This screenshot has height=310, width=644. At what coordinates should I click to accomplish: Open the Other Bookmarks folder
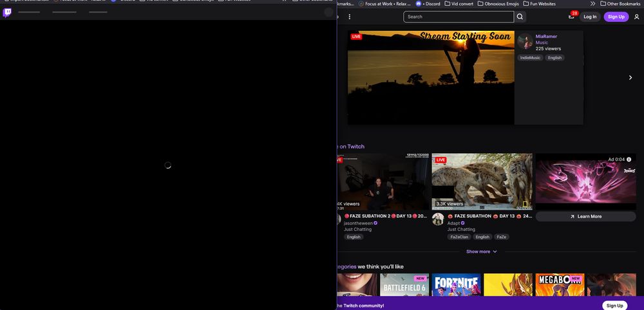tap(620, 4)
